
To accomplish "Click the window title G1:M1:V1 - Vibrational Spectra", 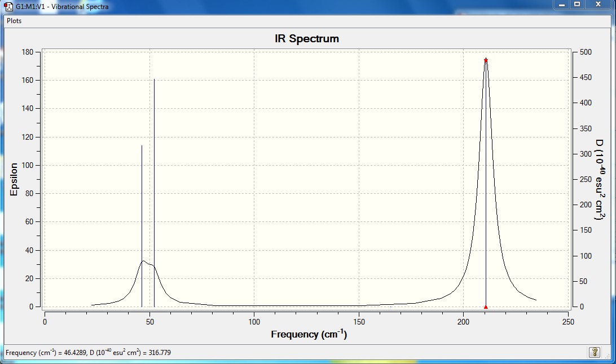I will pos(62,7).
